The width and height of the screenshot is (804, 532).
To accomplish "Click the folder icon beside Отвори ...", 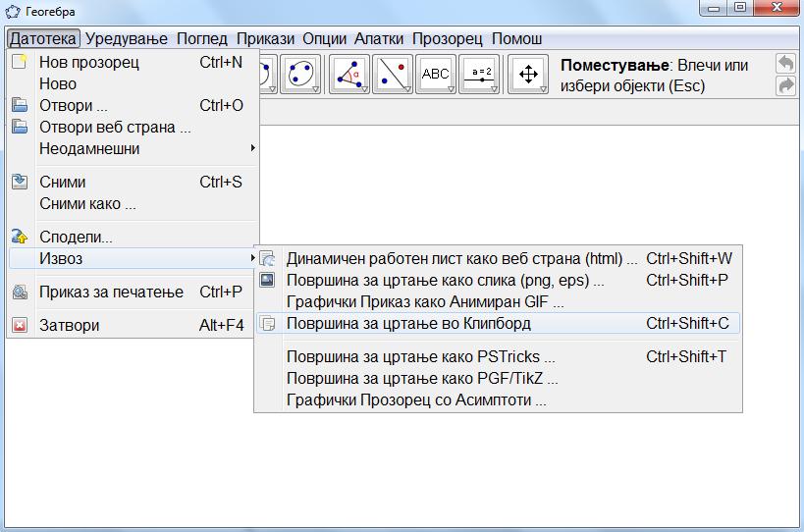I will [x=20, y=105].
